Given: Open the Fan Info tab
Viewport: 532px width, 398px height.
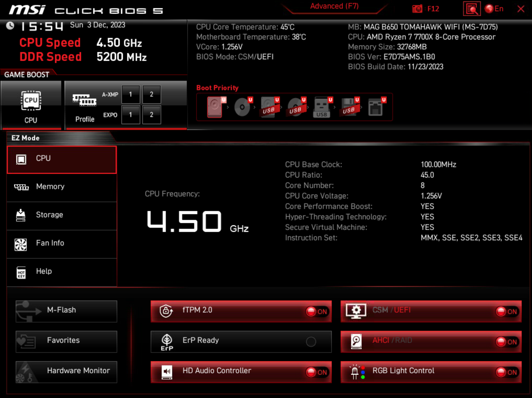Looking at the screenshot, I should 62,244.
